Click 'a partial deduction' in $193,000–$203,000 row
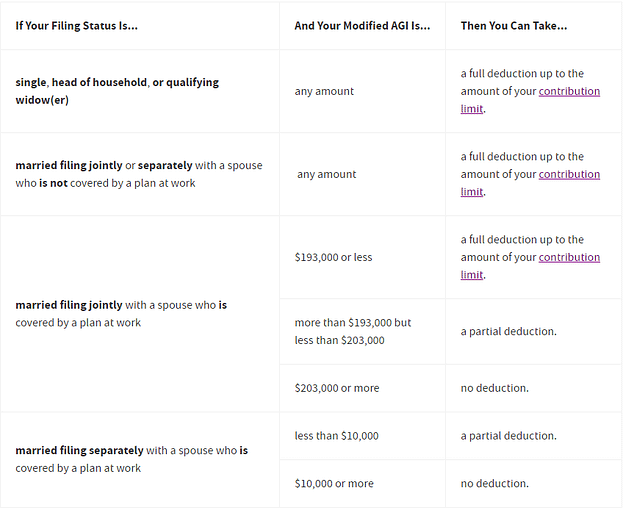The width and height of the screenshot is (623, 508). point(509,331)
